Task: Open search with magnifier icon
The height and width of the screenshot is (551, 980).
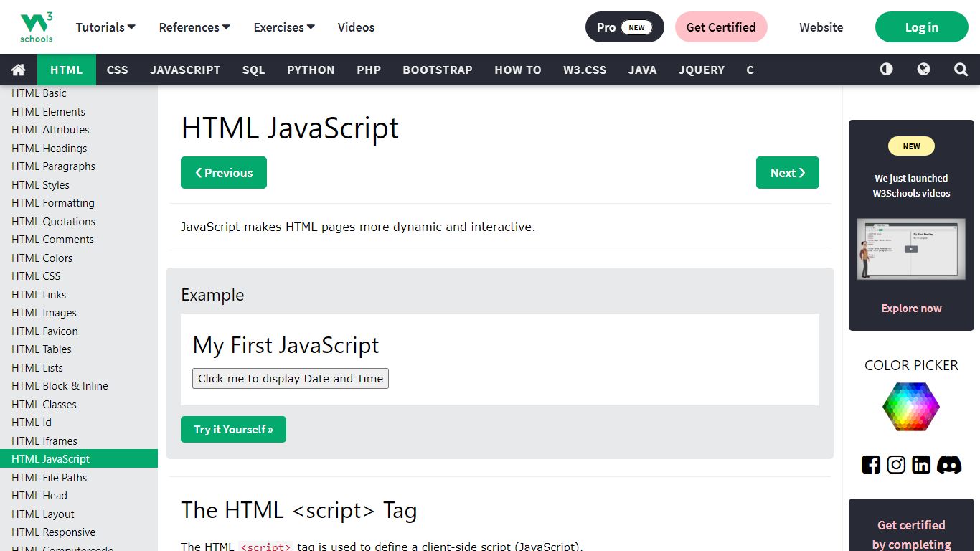Action: coord(961,70)
